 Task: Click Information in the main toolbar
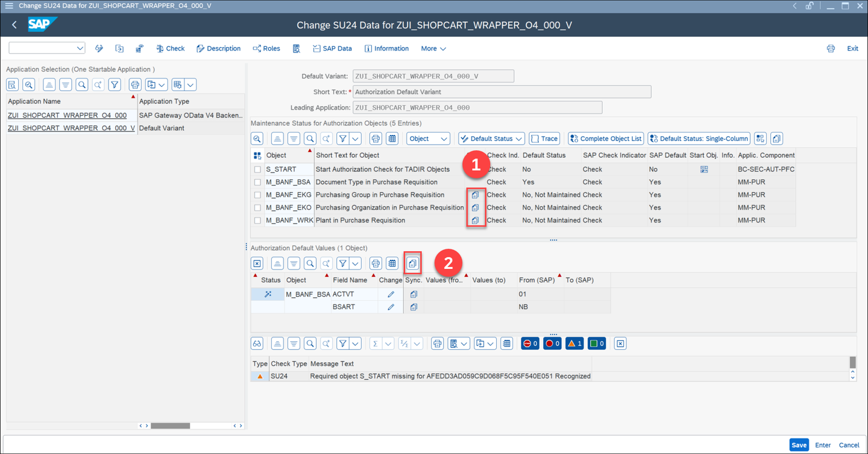(x=386, y=48)
